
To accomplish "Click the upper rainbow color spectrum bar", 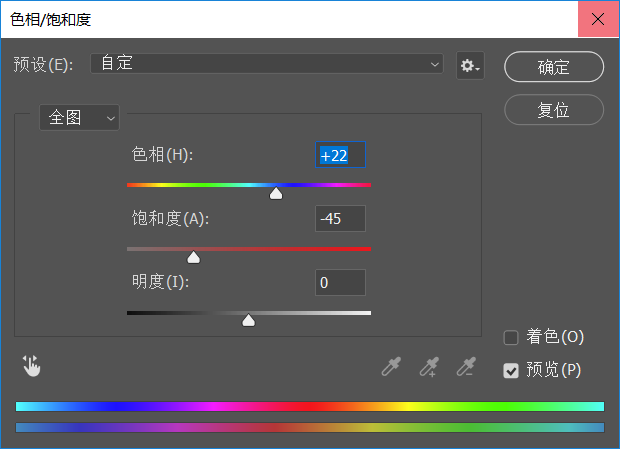I will (310, 407).
